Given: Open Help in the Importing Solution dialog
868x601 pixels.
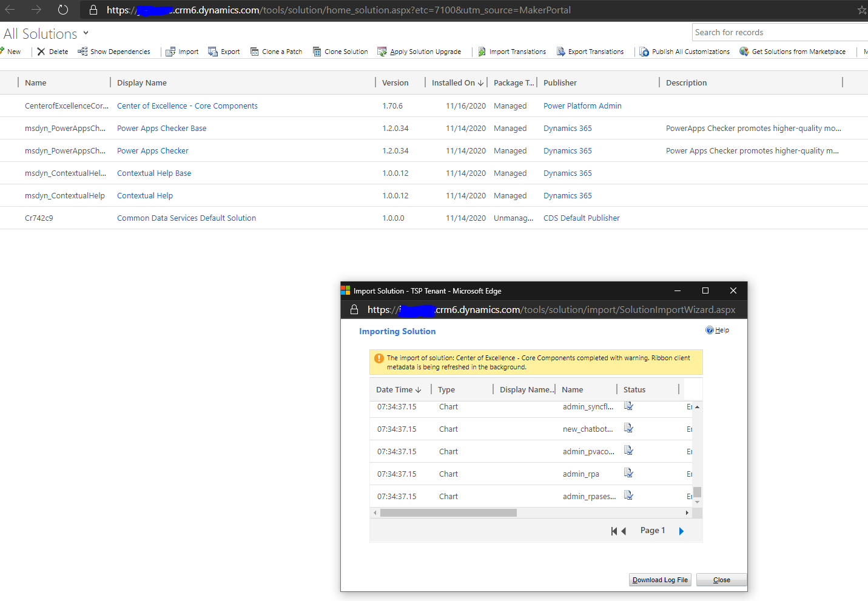Looking at the screenshot, I should click(x=718, y=330).
